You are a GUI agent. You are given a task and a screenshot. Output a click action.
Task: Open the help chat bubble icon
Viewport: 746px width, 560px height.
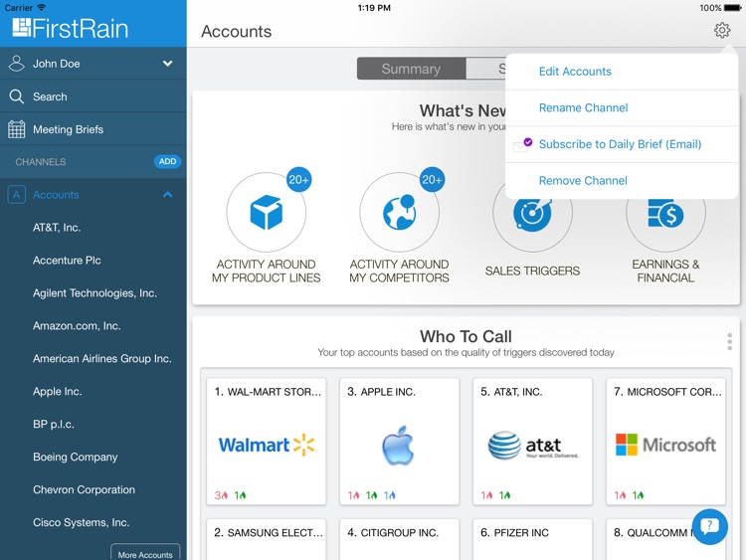(709, 526)
